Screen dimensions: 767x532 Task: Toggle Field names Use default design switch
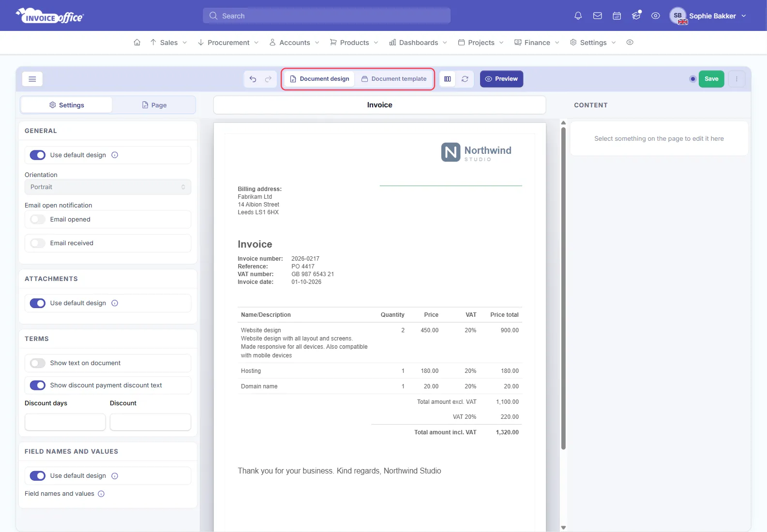38,476
